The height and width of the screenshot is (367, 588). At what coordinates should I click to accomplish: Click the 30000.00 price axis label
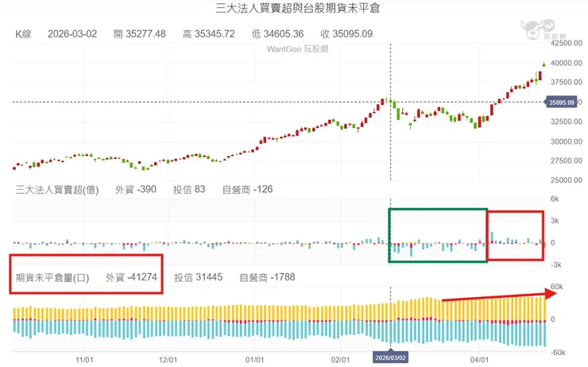(567, 141)
